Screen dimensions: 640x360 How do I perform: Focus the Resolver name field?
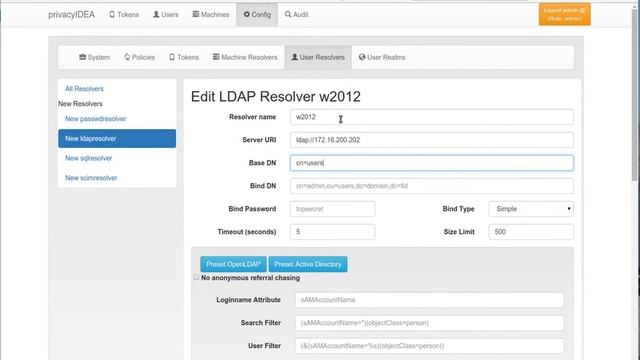pyautogui.click(x=432, y=117)
